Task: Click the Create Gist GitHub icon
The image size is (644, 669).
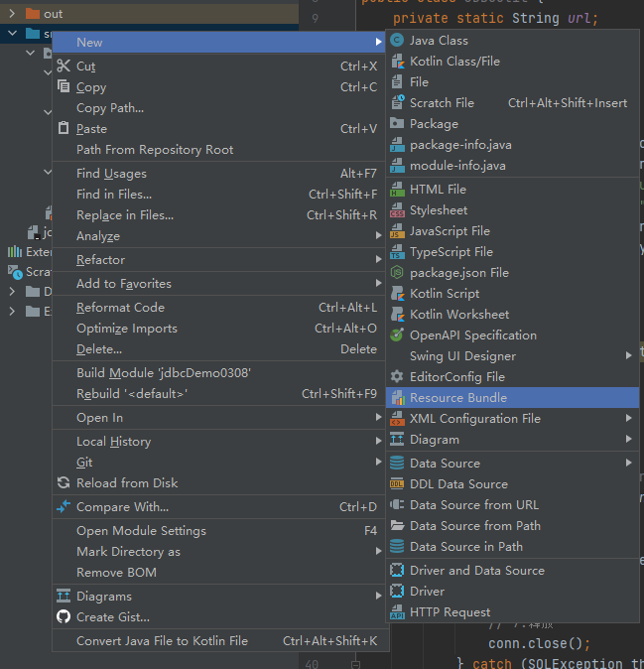Action: point(64,616)
